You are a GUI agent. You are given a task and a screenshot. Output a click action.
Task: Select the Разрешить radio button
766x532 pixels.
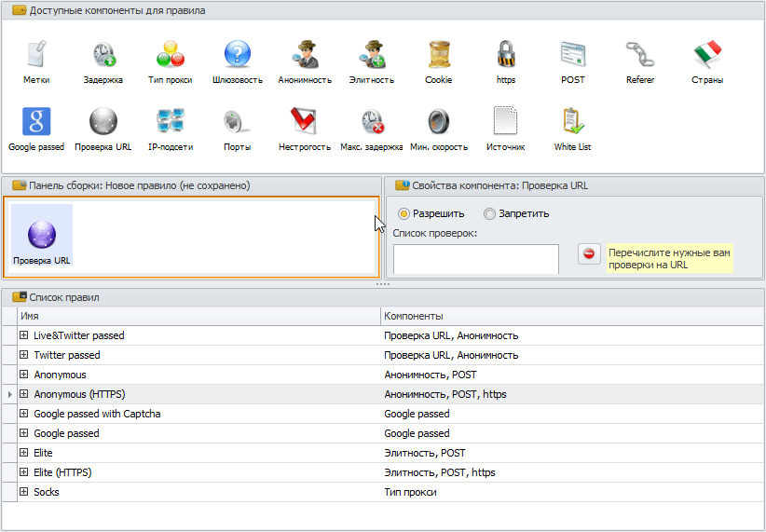[404, 213]
